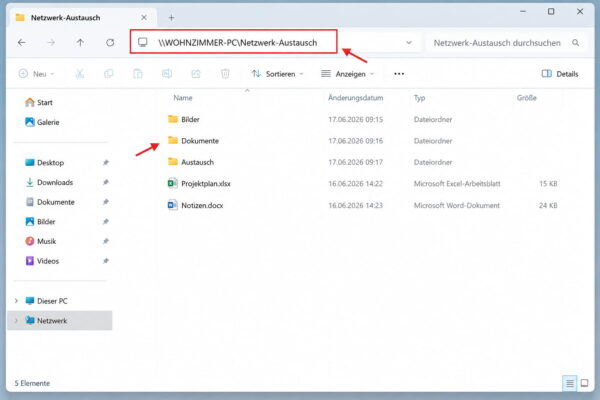Switch to details list view icon

pyautogui.click(x=570, y=383)
